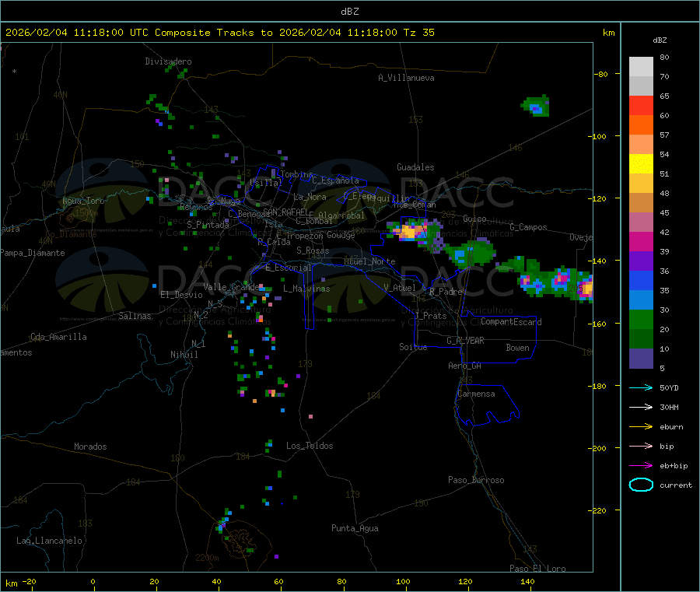Click the Morados map label

coord(90,447)
